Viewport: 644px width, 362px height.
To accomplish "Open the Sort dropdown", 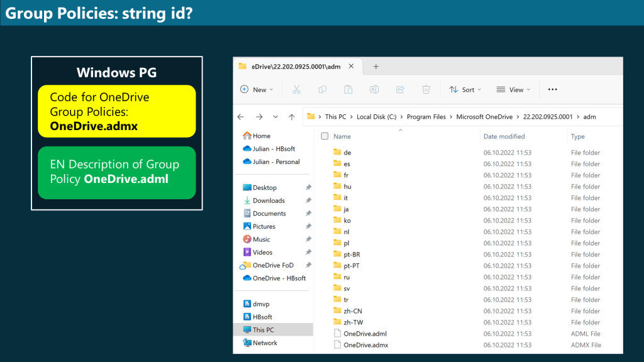I will (x=465, y=90).
